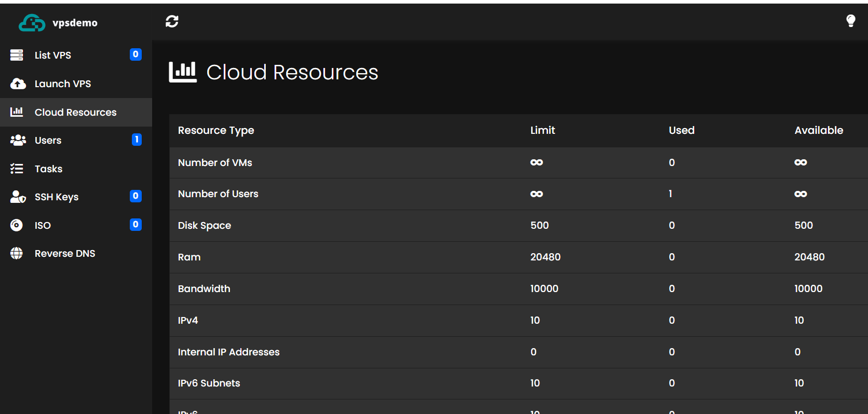Image resolution: width=868 pixels, height=414 pixels.
Task: Click the Bandwidth available value 10000
Action: coord(808,288)
